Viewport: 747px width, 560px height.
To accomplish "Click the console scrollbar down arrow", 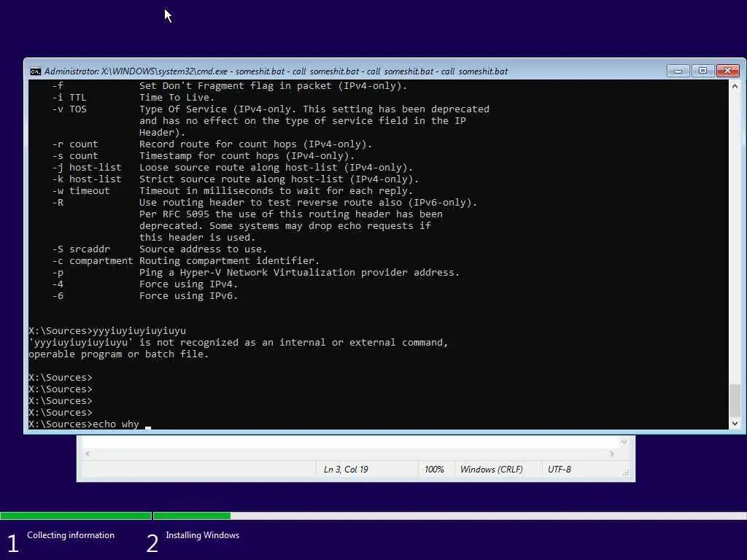I will click(x=735, y=424).
